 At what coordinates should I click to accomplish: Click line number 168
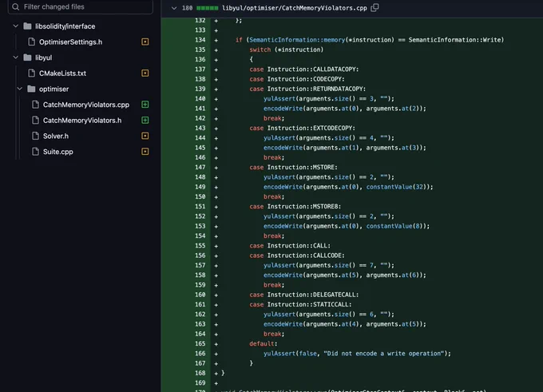200,373
